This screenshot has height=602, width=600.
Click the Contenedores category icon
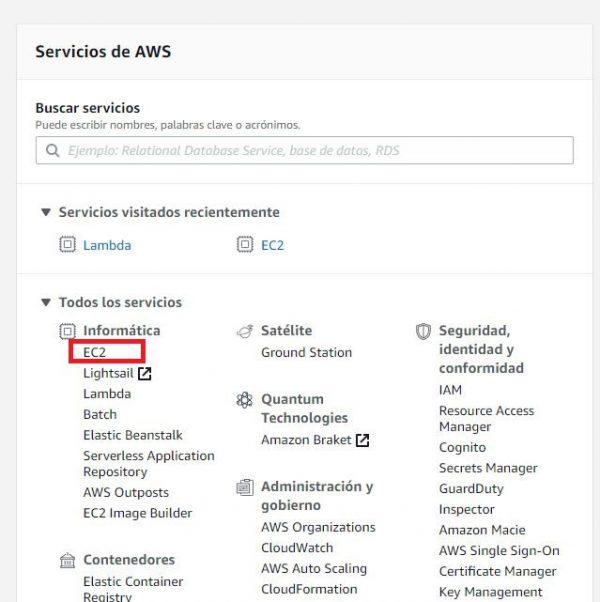[x=68, y=560]
